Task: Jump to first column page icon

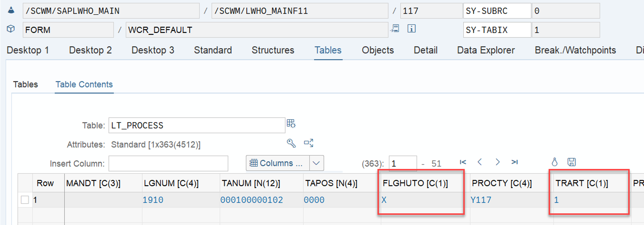Action: point(463,162)
